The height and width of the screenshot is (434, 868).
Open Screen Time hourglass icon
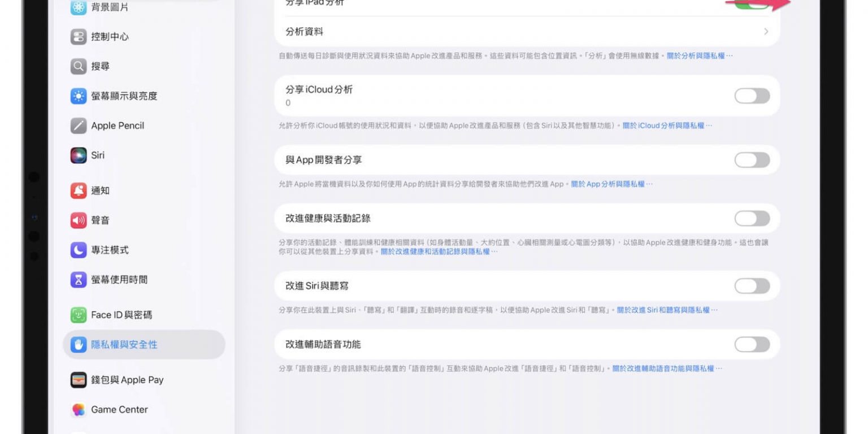(x=79, y=280)
